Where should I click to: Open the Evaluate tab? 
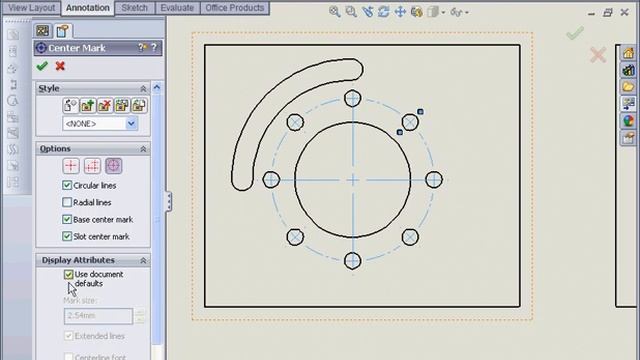pyautogui.click(x=177, y=8)
